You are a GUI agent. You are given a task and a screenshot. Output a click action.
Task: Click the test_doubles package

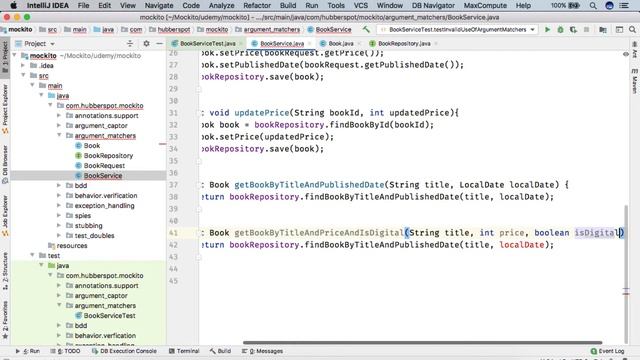point(94,235)
